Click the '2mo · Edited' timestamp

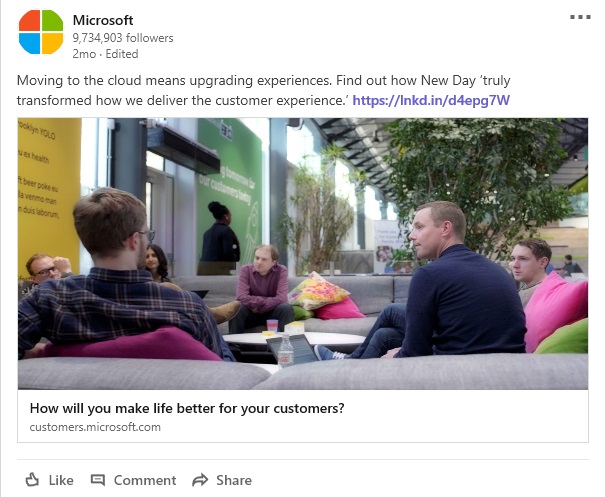pos(105,54)
